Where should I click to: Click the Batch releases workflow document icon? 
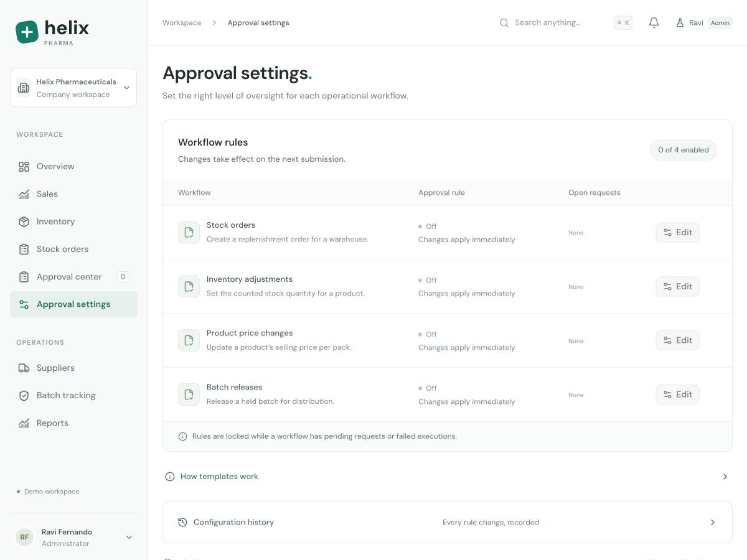tap(189, 394)
